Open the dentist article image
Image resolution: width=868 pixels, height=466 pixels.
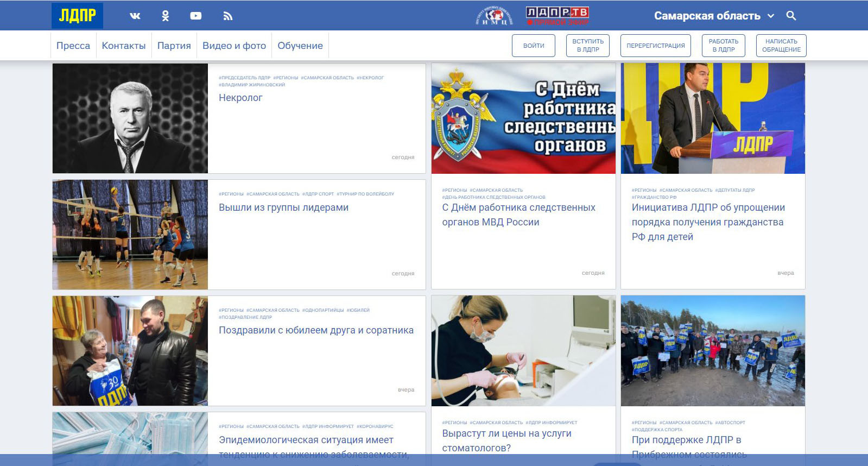click(523, 351)
